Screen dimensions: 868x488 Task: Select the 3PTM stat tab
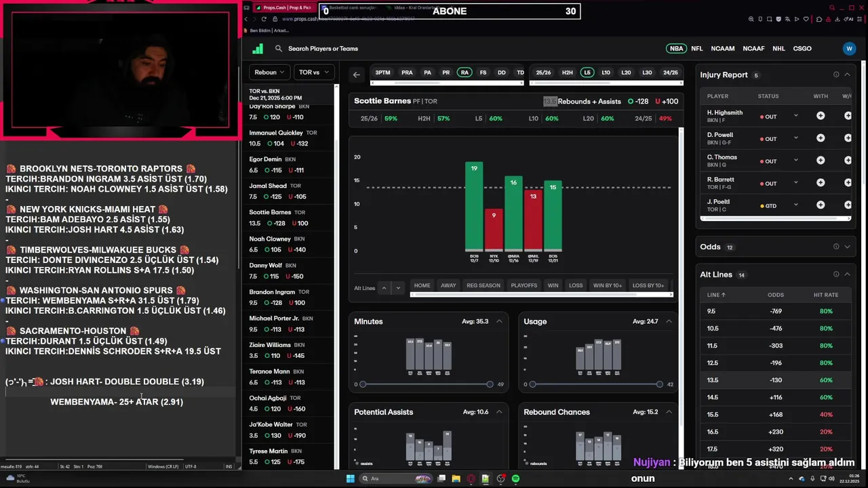[383, 73]
